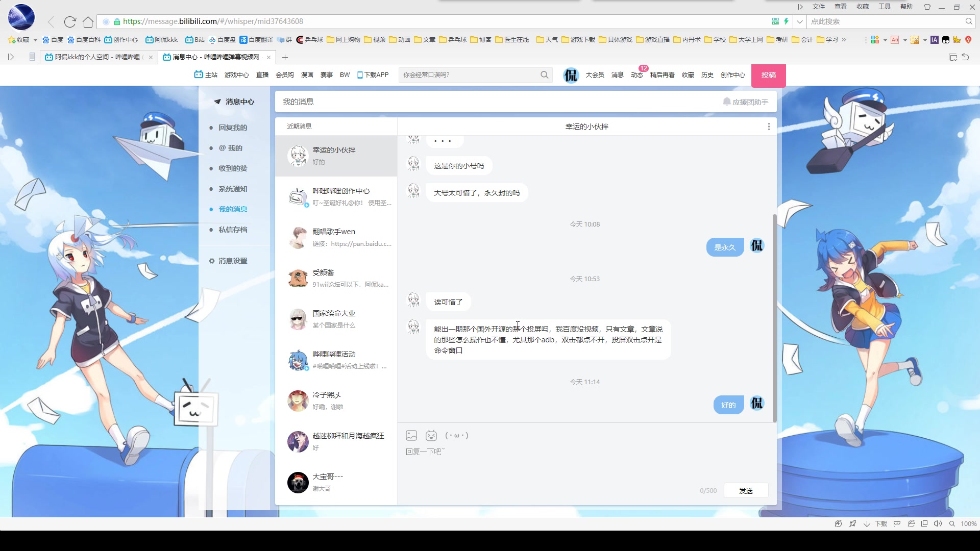980x551 pixels.
Task: Open conversation with 受颜酱
Action: pos(336,279)
